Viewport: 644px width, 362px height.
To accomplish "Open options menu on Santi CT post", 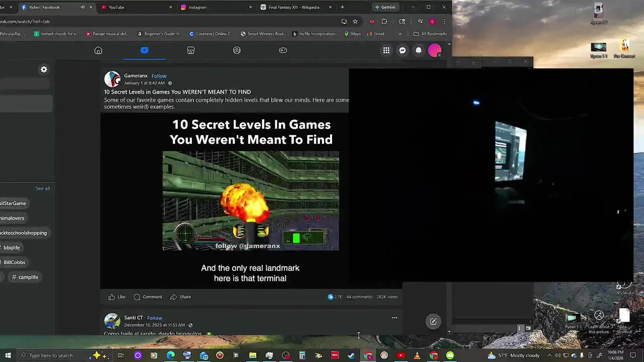I will coord(394,318).
